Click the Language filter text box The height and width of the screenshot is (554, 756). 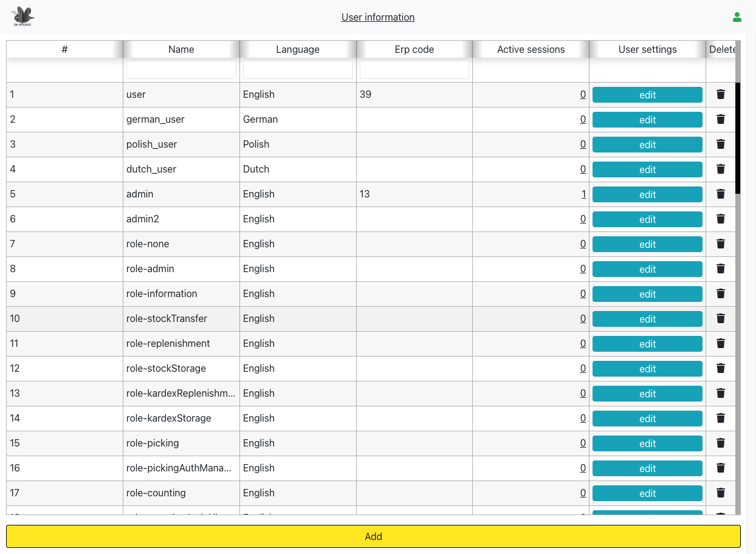point(298,70)
